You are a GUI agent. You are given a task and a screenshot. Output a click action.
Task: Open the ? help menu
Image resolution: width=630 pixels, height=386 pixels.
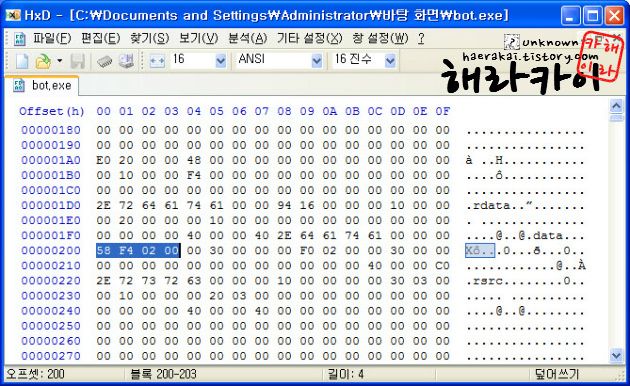point(421,39)
